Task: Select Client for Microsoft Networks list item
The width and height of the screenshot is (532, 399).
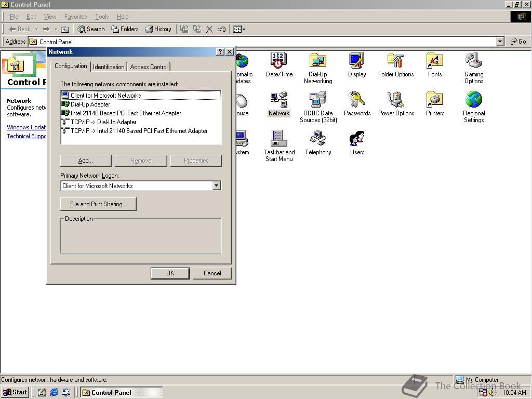Action: click(141, 96)
